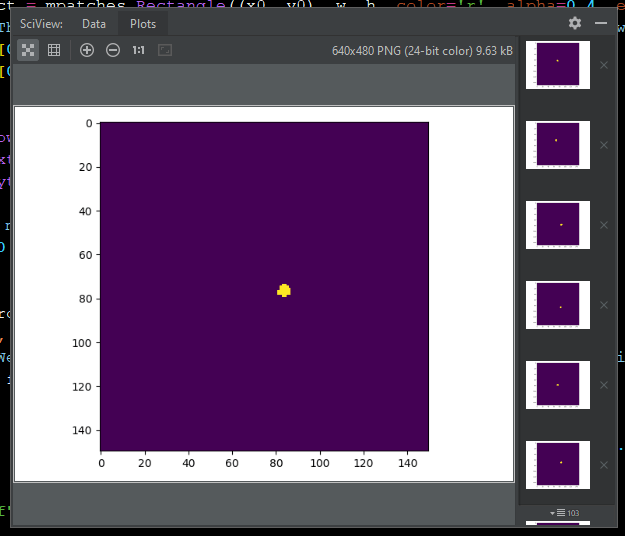
Task: Close the second plot thumbnail
Action: (x=604, y=145)
